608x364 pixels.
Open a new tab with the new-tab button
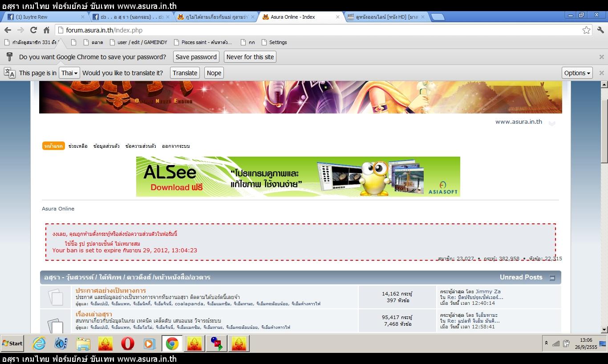[x=438, y=17]
